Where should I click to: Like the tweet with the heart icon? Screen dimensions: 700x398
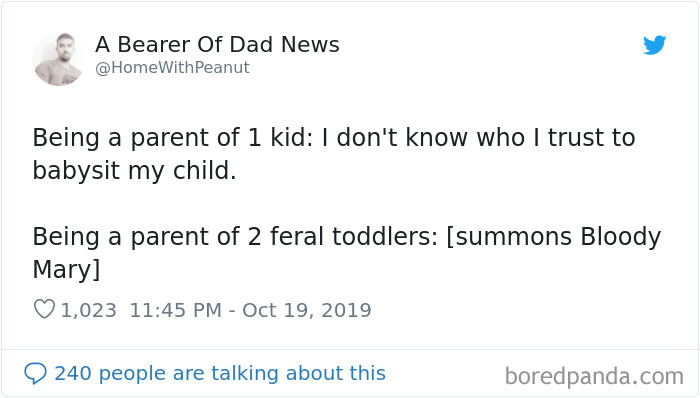coord(44,309)
